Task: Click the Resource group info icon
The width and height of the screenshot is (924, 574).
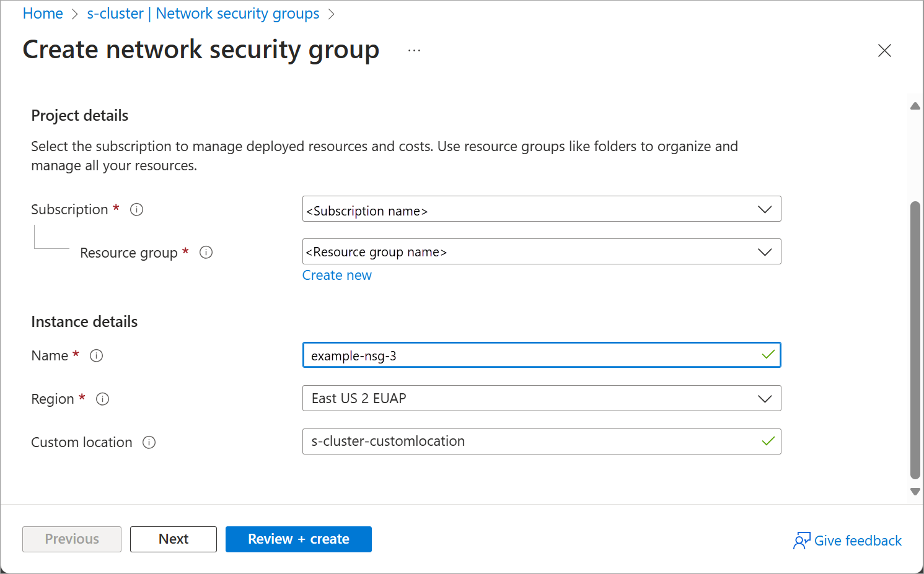Action: pyautogui.click(x=206, y=253)
